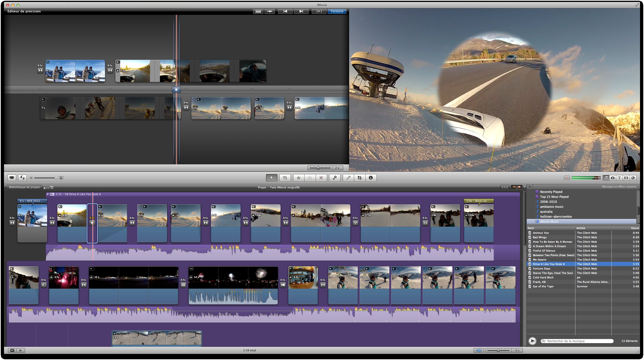Screen dimensions: 644x360
Task: Open the Bibliothèque de projets
Action: [24, 187]
